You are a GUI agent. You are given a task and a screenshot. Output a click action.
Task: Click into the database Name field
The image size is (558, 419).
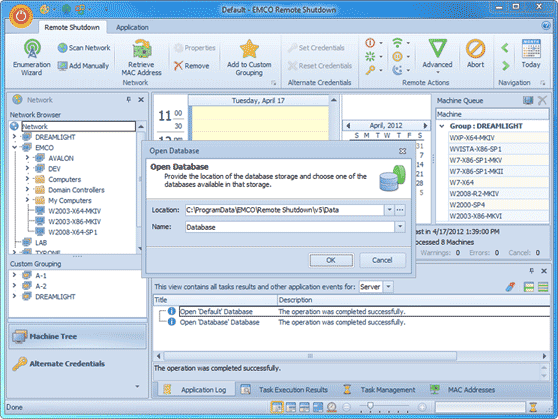click(289, 227)
